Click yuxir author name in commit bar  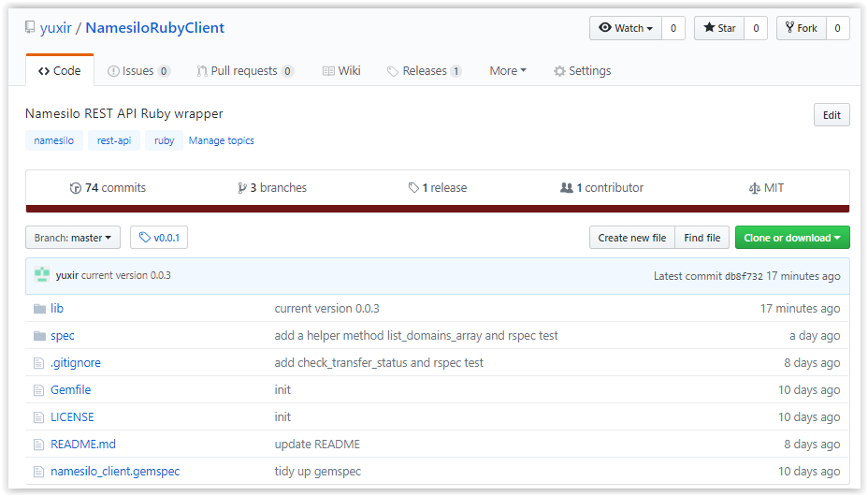coord(67,275)
